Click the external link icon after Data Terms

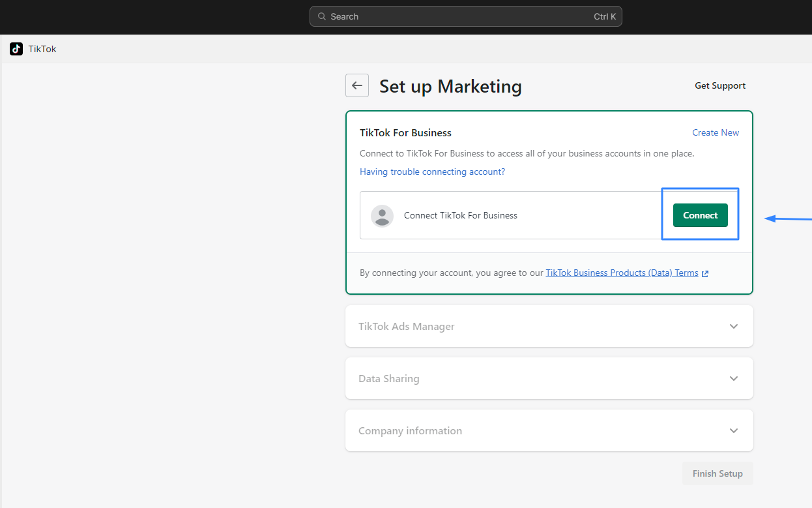click(705, 274)
